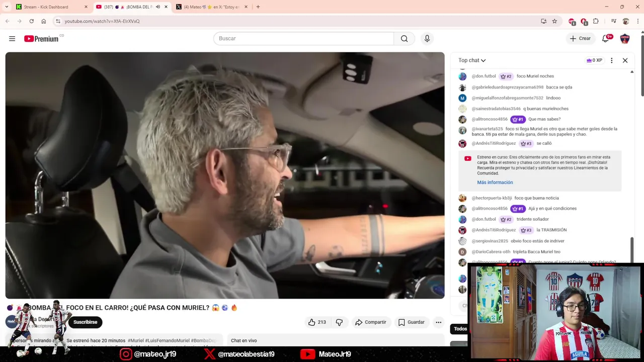Click the search magnifier button
Viewport: 644px width, 362px height.
[404, 39]
